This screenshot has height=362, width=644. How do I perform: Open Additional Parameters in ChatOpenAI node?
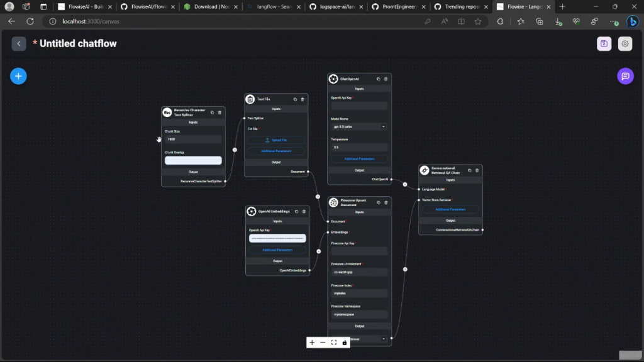(x=359, y=159)
